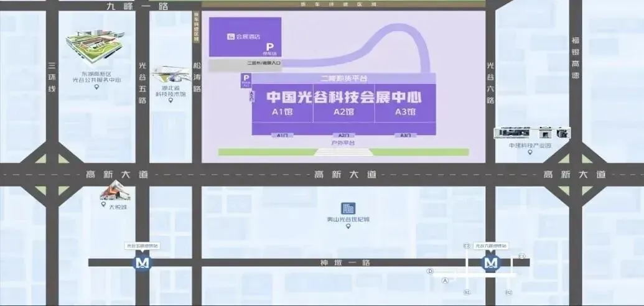Click the 光谷五路 metro station M icon
The height and width of the screenshot is (306, 644).
pos(142,262)
